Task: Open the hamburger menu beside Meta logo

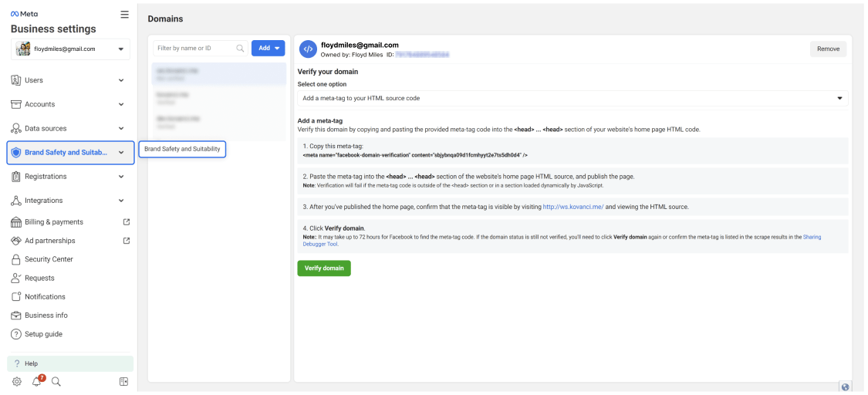Action: tap(124, 15)
